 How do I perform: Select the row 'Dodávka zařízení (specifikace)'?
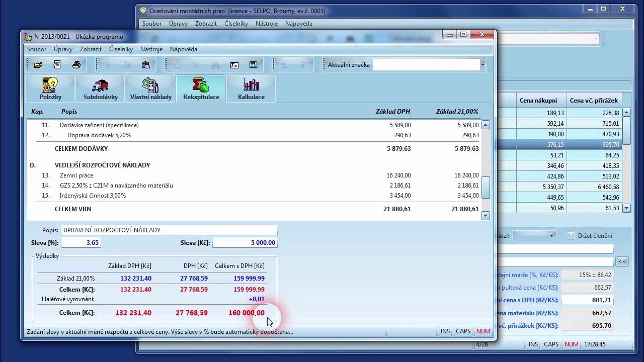point(255,125)
